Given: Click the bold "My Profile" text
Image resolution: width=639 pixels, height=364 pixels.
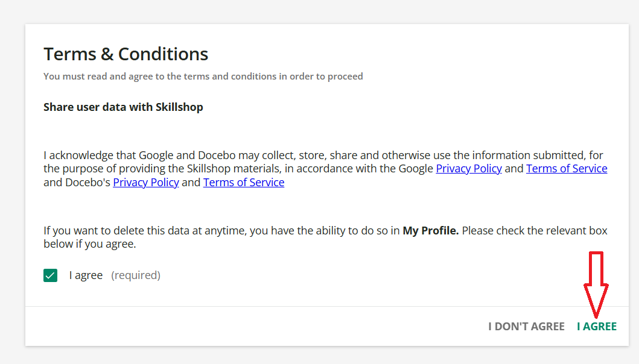Looking at the screenshot, I should pos(430,231).
